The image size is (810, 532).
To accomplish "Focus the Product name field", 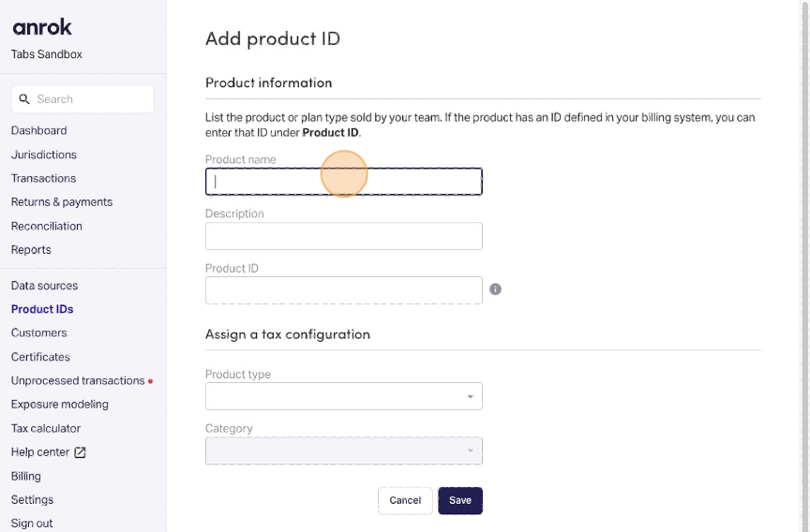I will [x=343, y=182].
